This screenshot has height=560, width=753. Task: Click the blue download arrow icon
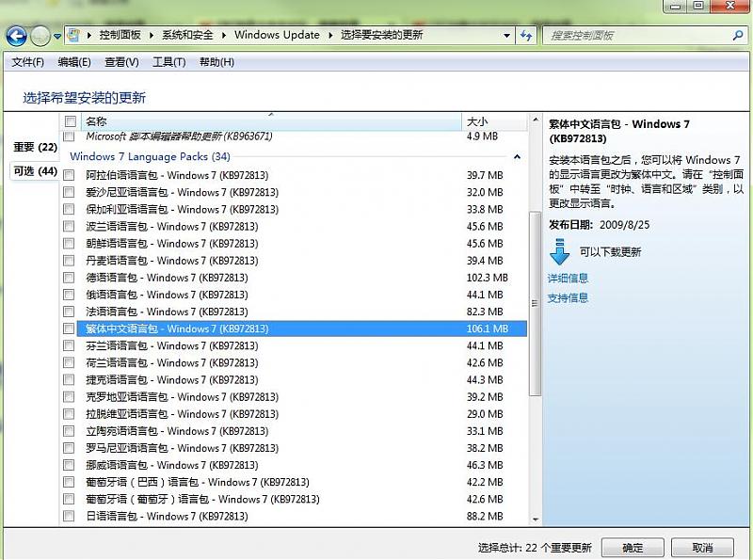[559, 251]
